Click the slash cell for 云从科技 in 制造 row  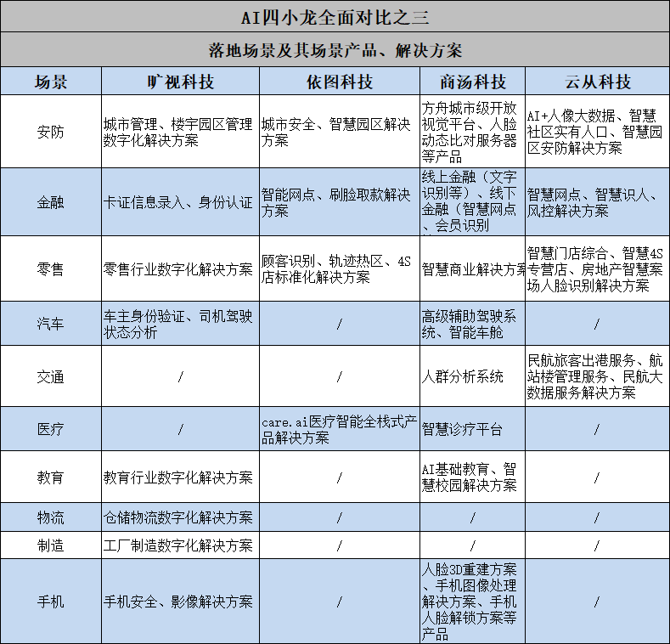coord(597,545)
